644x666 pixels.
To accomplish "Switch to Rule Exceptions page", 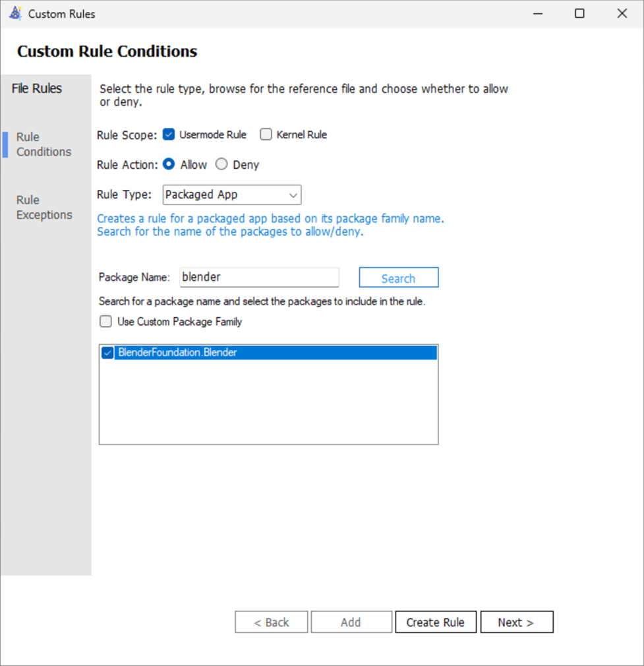I will click(44, 207).
